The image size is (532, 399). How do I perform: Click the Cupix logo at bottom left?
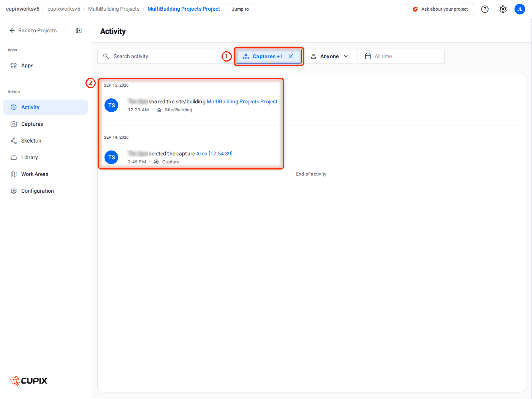point(29,380)
